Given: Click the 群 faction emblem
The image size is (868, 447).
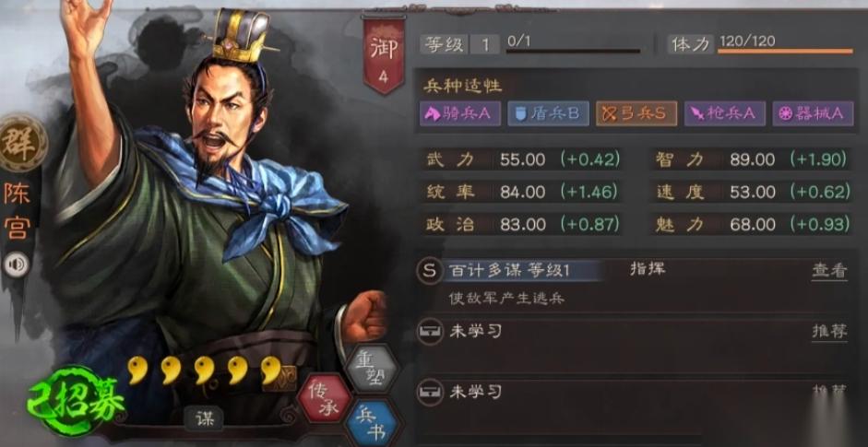Looking at the screenshot, I should tap(23, 143).
